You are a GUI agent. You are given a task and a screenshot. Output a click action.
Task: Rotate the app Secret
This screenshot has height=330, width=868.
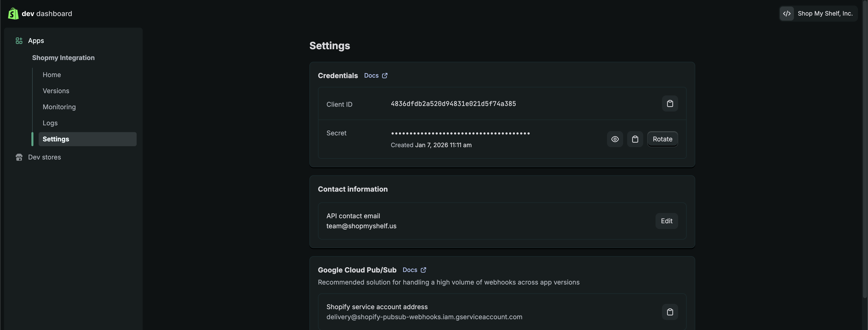tap(663, 139)
